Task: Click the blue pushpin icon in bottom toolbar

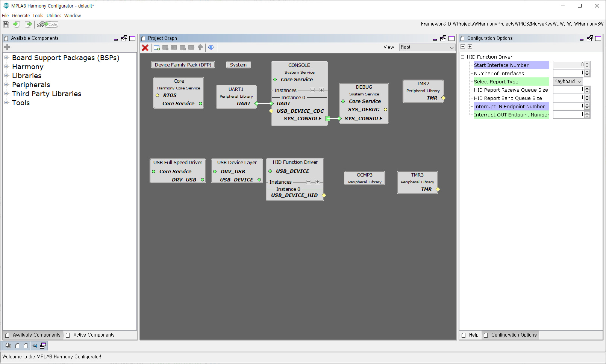Action: [x=35, y=346]
